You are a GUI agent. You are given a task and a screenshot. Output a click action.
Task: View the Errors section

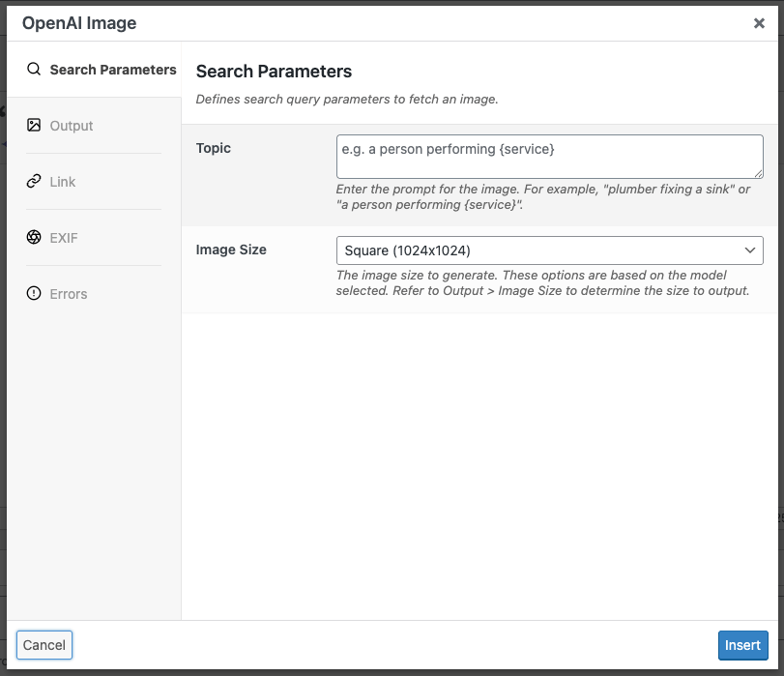[69, 293]
